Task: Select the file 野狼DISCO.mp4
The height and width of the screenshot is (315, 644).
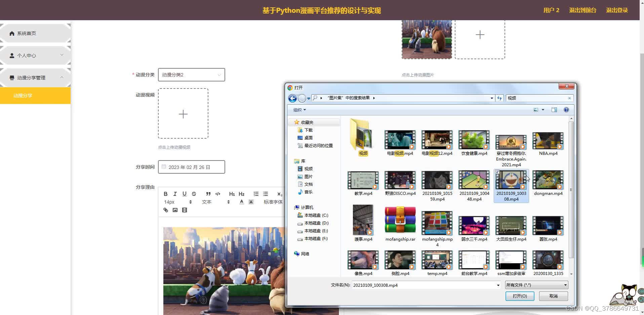Action: (x=400, y=183)
